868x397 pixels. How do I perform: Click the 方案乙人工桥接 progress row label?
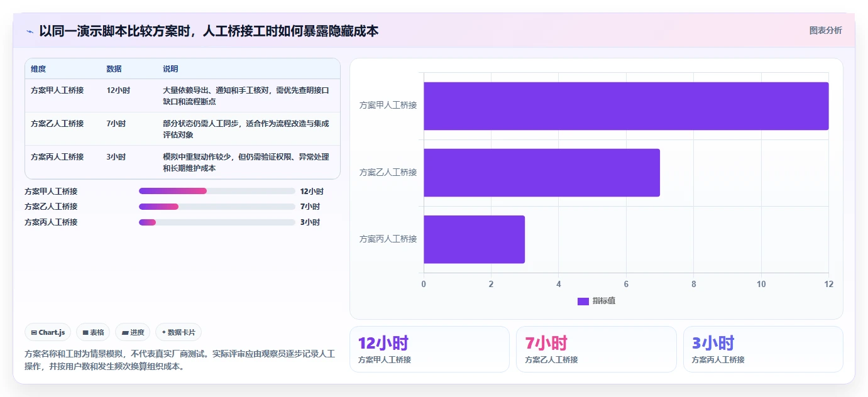51,207
